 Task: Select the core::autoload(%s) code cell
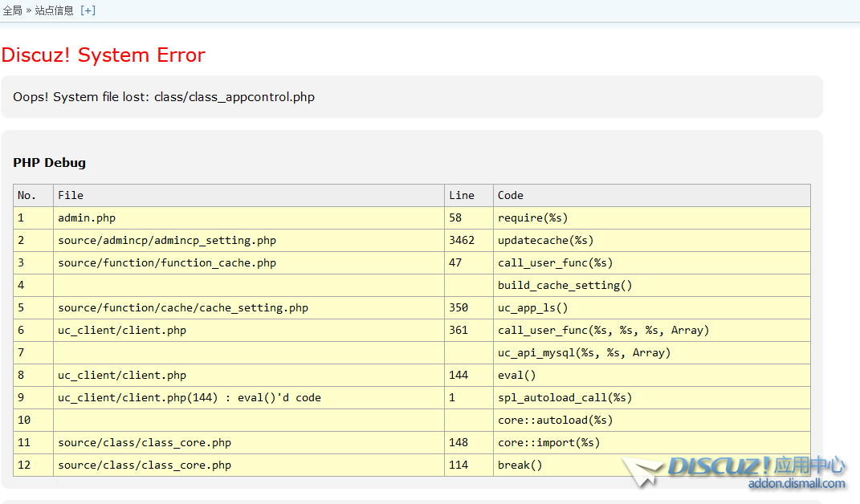pos(652,420)
